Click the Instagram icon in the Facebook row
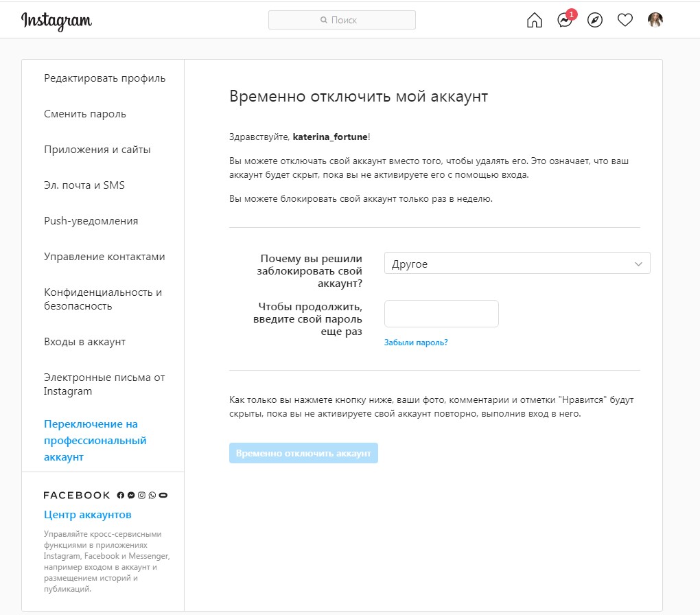Viewport: 700px width, 615px height. tap(141, 495)
